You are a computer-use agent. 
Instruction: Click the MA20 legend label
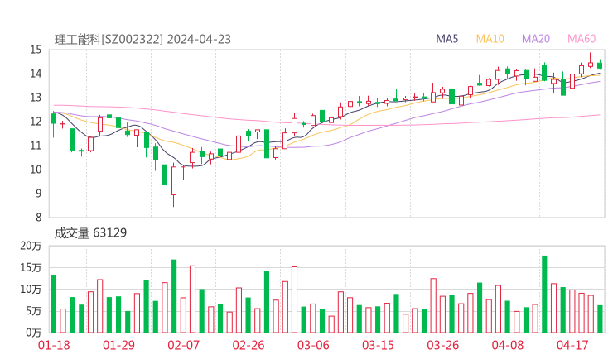[536, 39]
